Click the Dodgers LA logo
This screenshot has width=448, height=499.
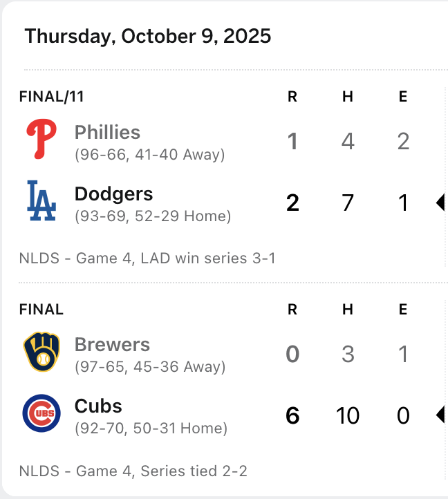pyautogui.click(x=41, y=200)
